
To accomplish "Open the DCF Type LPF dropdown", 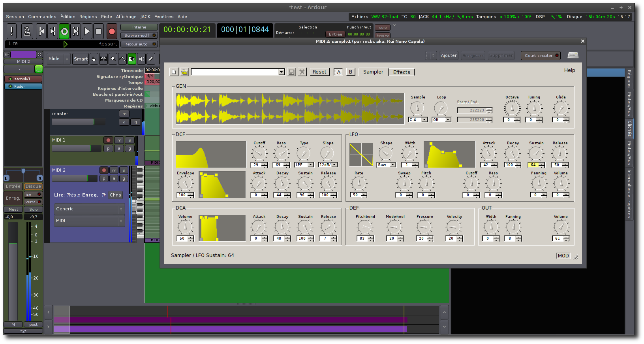I will pos(304,165).
